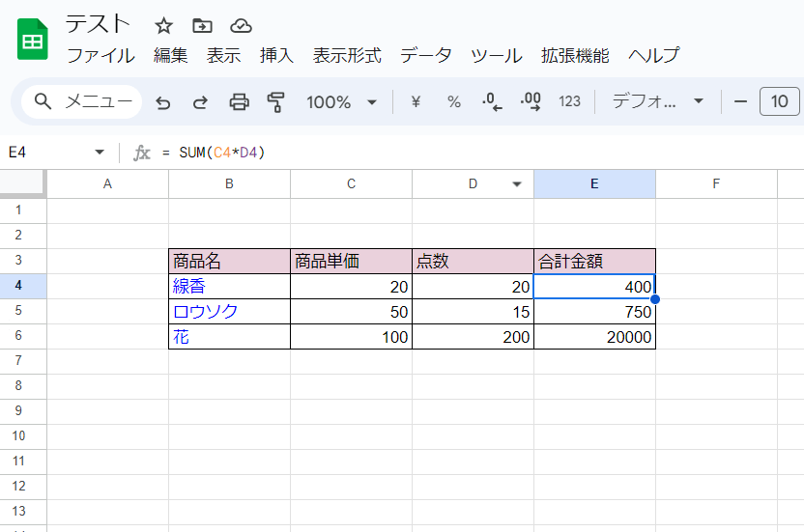Star the テスト document
The image size is (804, 532).
(164, 25)
